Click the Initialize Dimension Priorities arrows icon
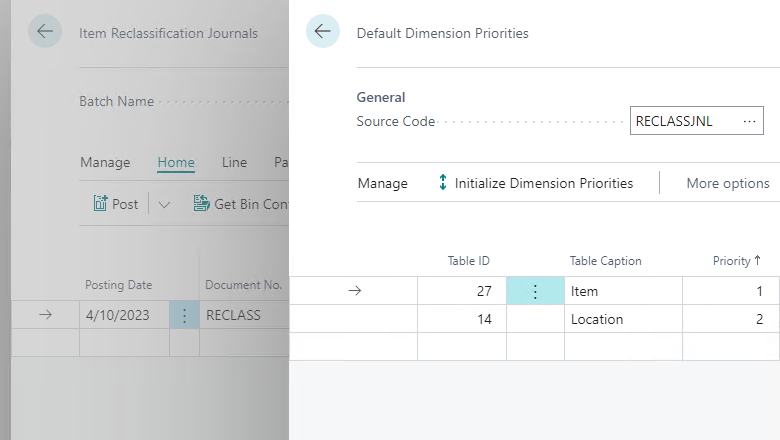 click(443, 182)
